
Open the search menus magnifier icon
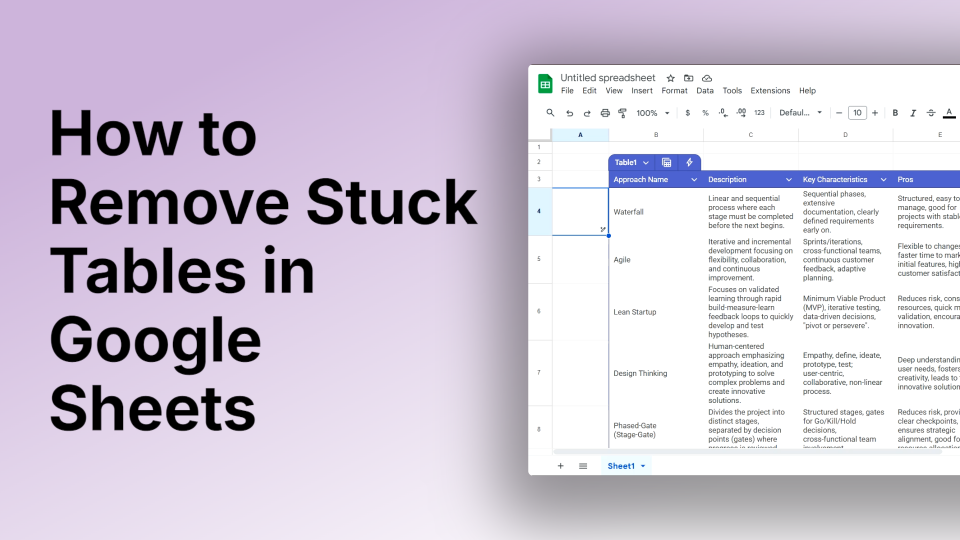550,113
